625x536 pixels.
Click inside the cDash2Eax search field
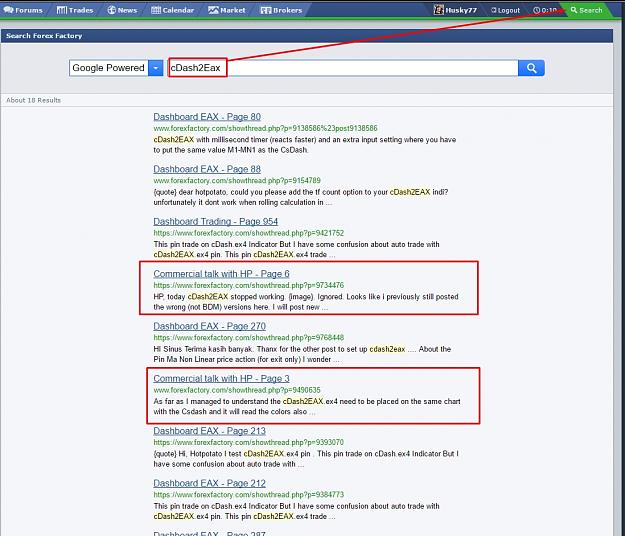[x=343, y=68]
